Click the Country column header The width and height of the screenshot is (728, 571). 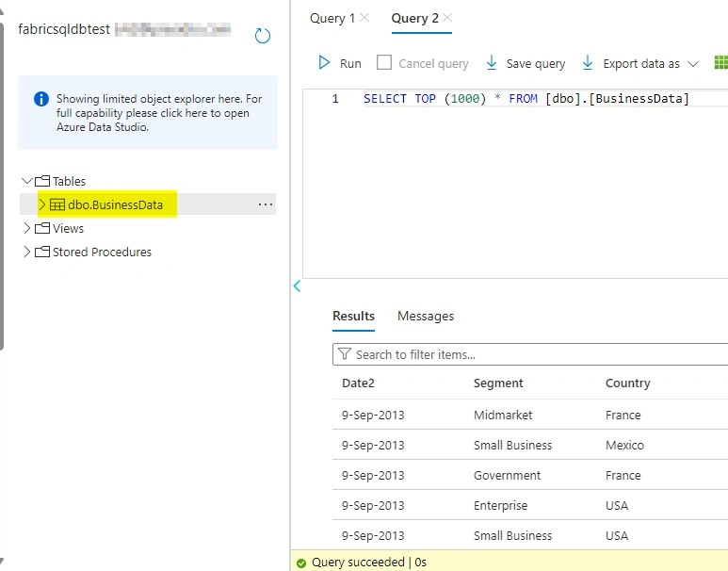(x=628, y=383)
